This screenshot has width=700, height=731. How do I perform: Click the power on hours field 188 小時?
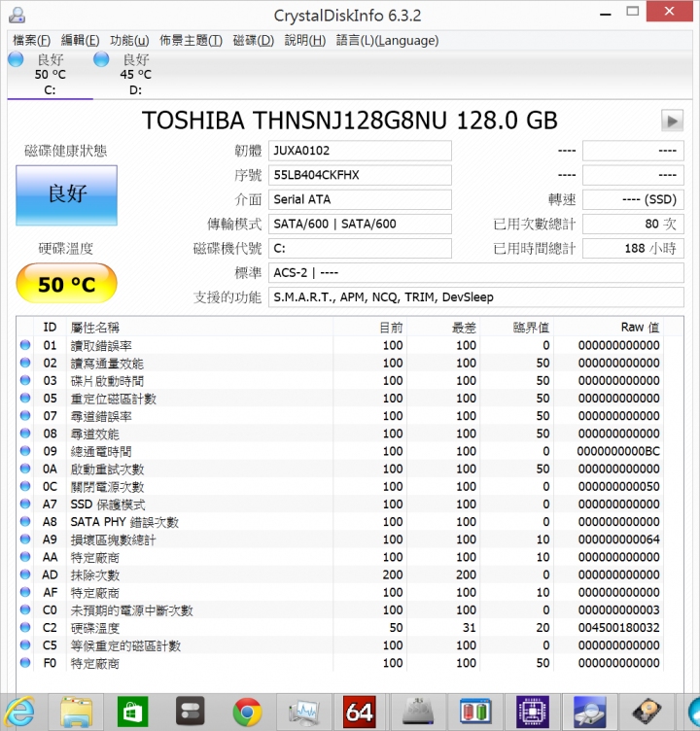633,249
